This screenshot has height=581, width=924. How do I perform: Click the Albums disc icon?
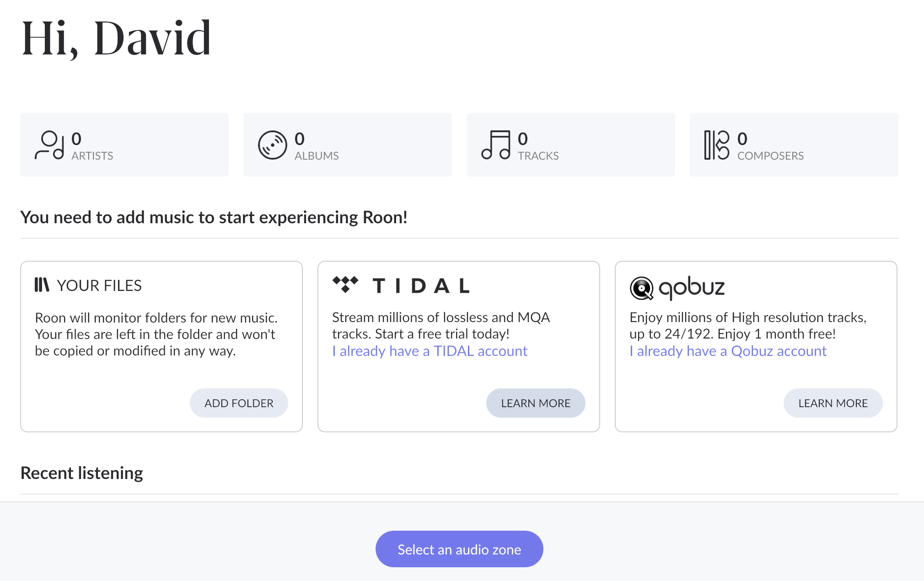point(272,145)
